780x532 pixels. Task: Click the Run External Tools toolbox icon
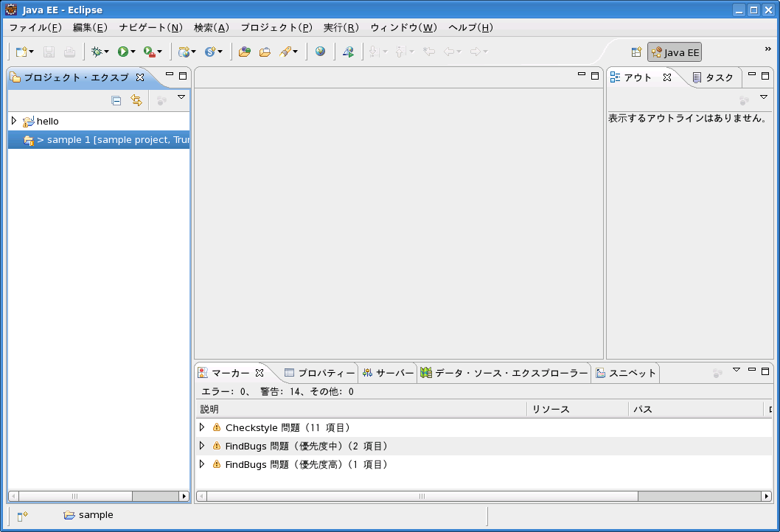click(x=149, y=52)
